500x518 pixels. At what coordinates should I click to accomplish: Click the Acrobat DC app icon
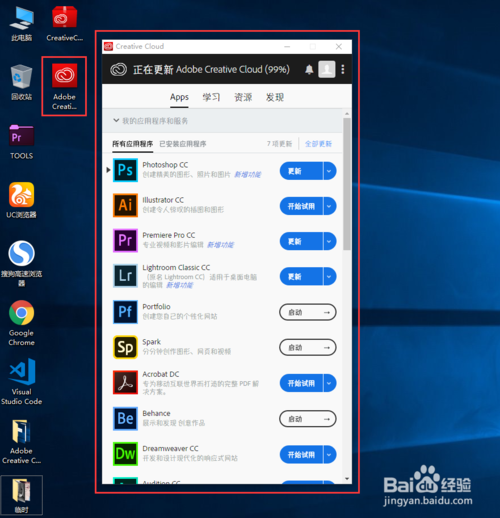tap(125, 382)
